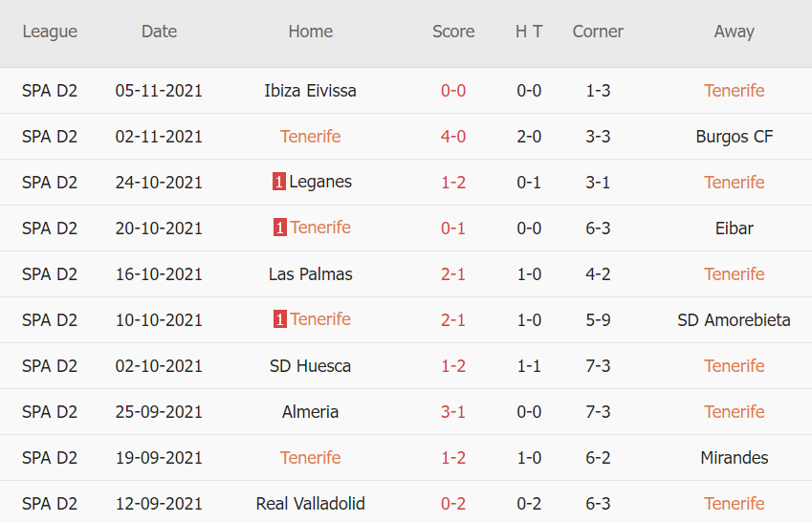The width and height of the screenshot is (812, 523).
Task: Click Burgos CF away team
Action: click(x=735, y=137)
